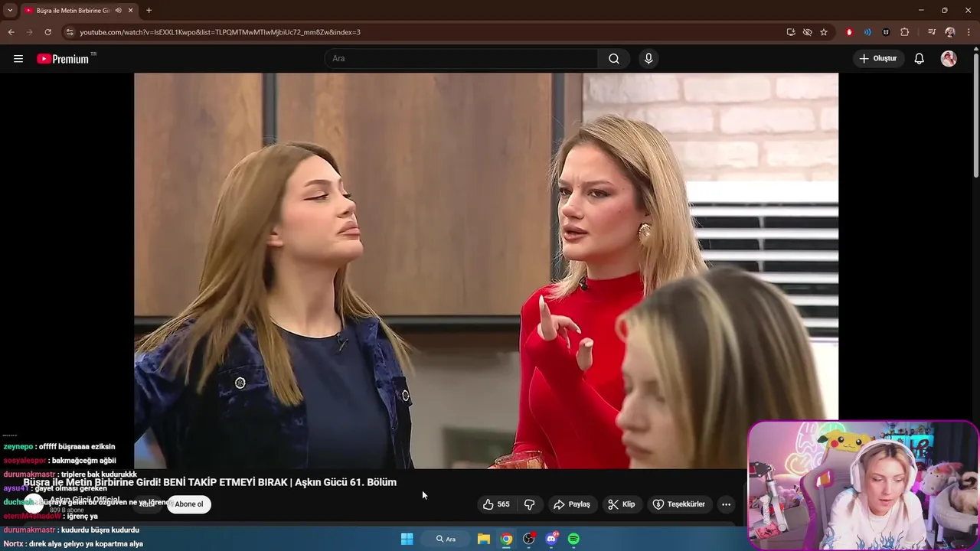Viewport: 980px width, 551px height.
Task: Open the YouTube account avatar menu
Action: tap(949, 59)
